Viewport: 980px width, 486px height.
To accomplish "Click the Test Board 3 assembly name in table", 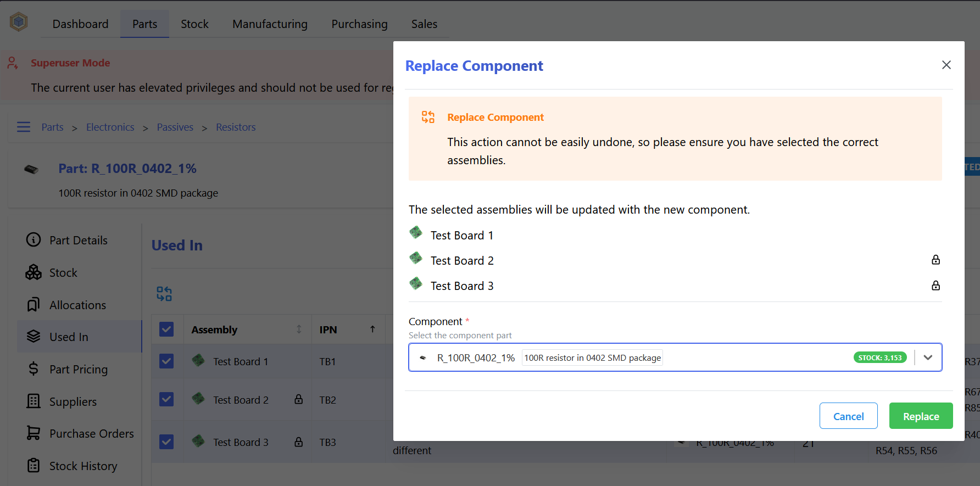I will click(x=241, y=442).
